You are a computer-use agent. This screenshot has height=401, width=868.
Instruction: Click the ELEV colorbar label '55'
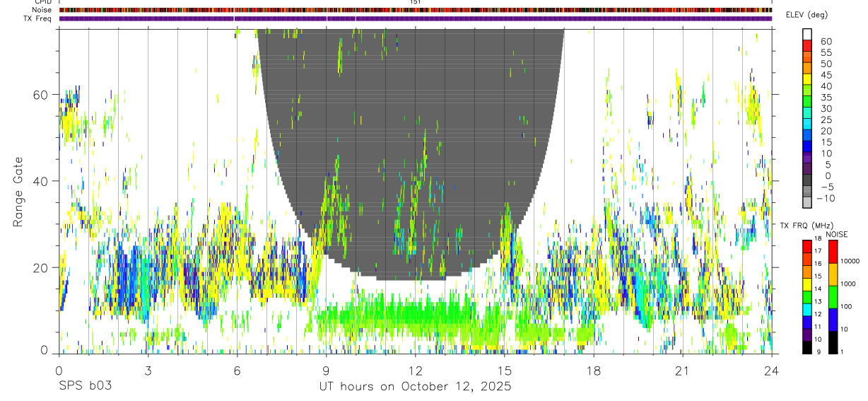pos(826,52)
